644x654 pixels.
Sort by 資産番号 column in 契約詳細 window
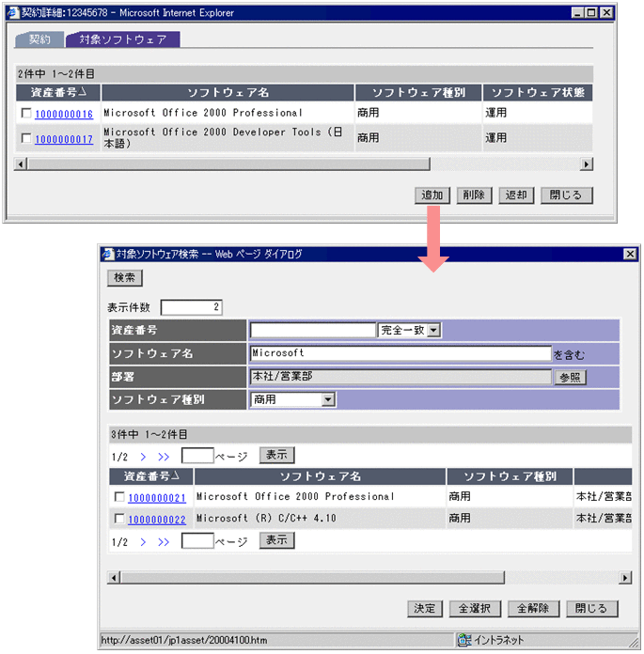pyautogui.click(x=58, y=92)
